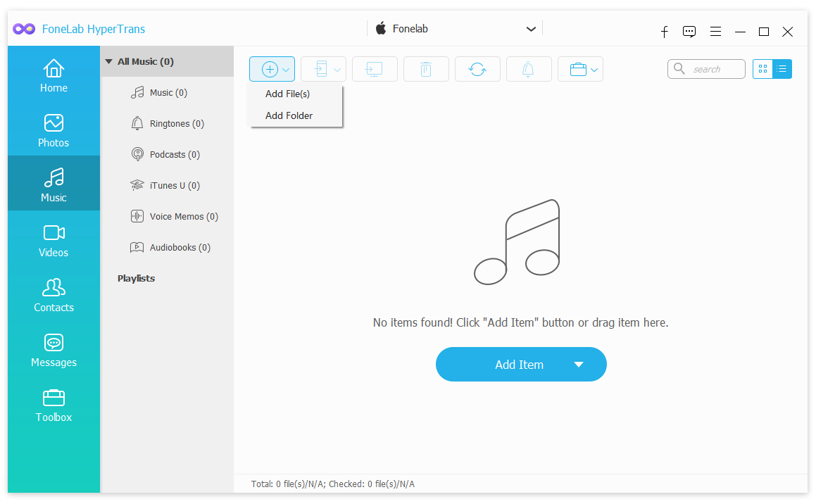
Task: Click the trash delete toolbar icon
Action: tap(426, 69)
